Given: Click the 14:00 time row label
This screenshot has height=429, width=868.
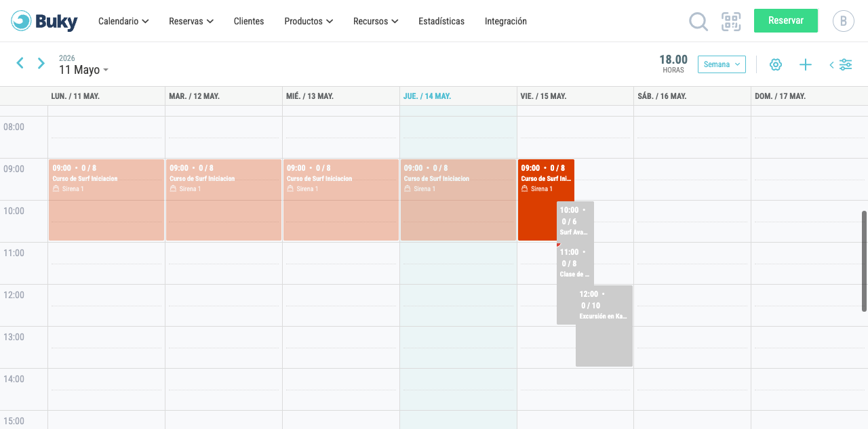Looking at the screenshot, I should 14,379.
